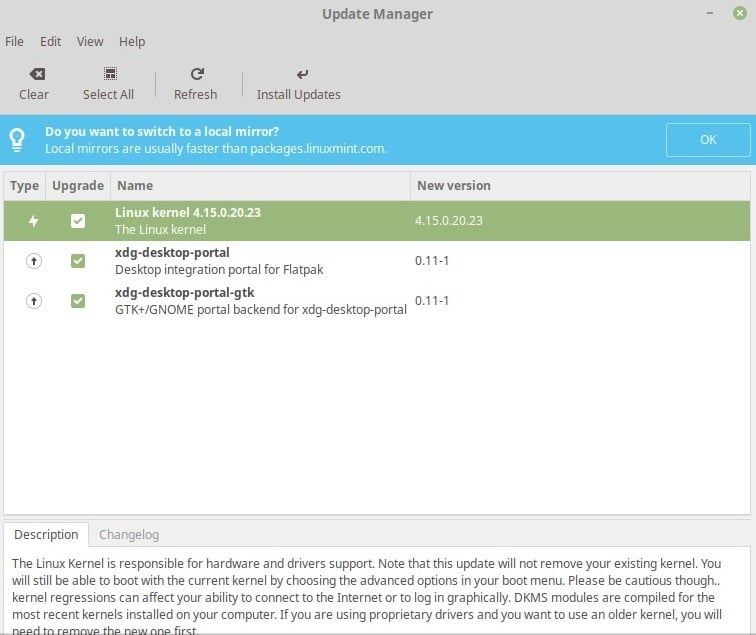Click the Update Manager window title
The image size is (756, 635).
[x=377, y=14]
